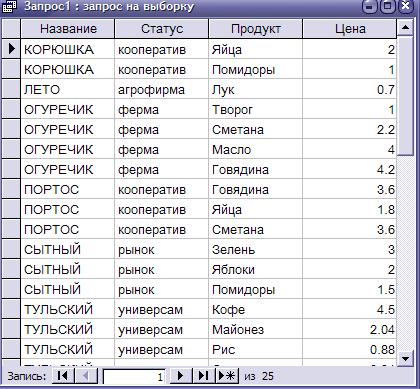Click the price cell 0.7
Viewport: 420px width, 389px height.
click(350, 89)
